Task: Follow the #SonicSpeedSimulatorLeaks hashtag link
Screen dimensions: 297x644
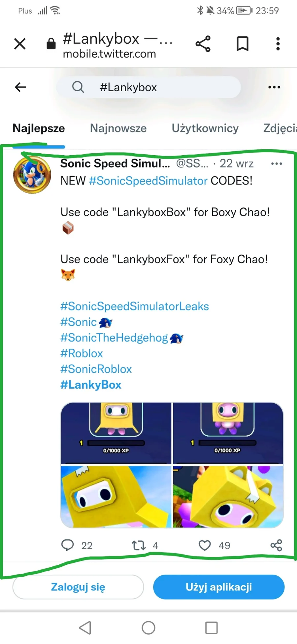Action: (x=135, y=306)
